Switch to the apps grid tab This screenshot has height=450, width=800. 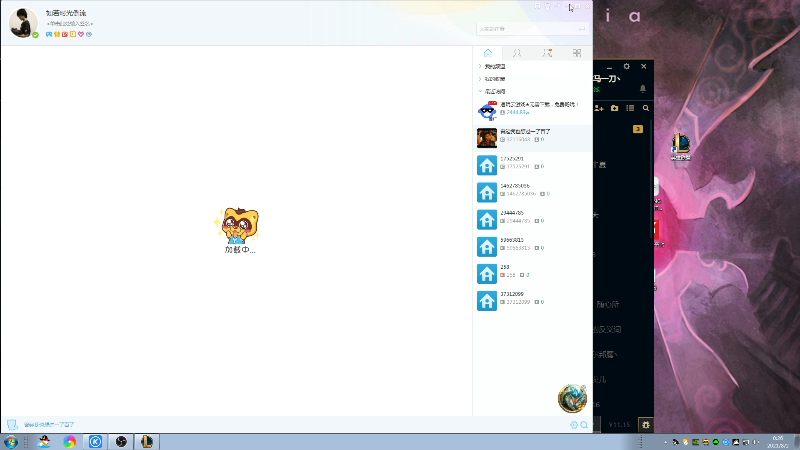point(577,53)
